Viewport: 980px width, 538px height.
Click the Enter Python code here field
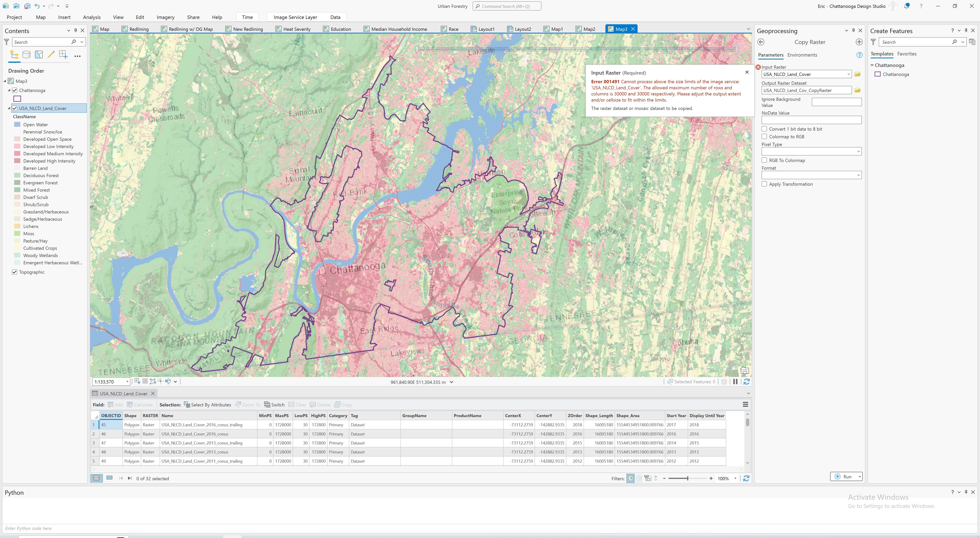coord(152,528)
